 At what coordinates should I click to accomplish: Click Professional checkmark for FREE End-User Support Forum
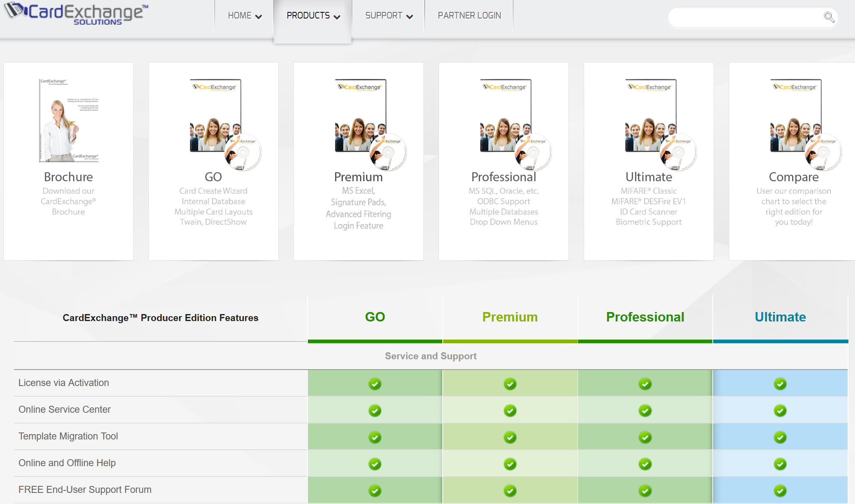[645, 491]
